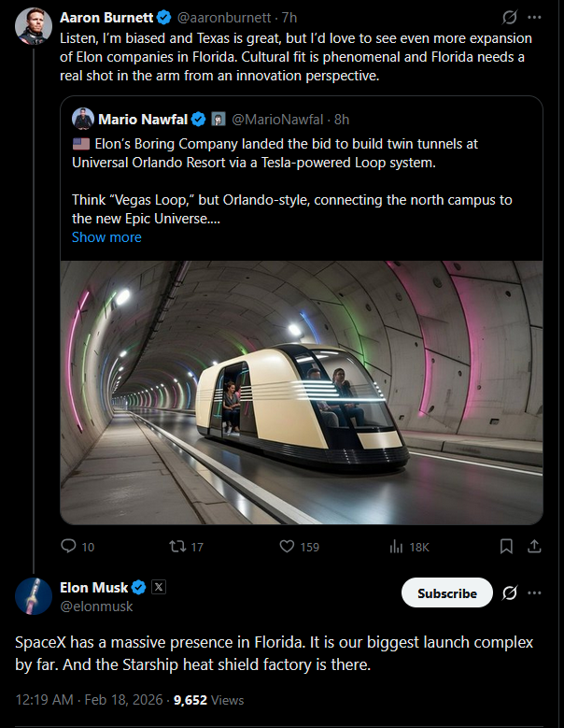Click Mario Nawfal's name in quoted post

pyautogui.click(x=142, y=120)
